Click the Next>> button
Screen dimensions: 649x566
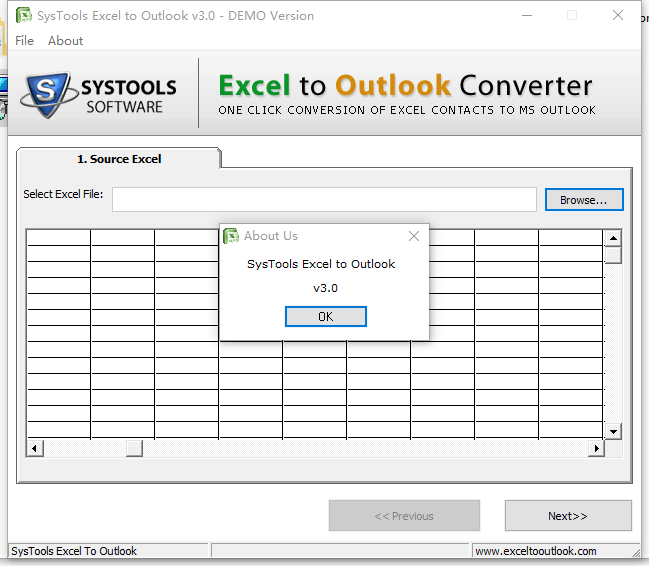click(x=568, y=516)
